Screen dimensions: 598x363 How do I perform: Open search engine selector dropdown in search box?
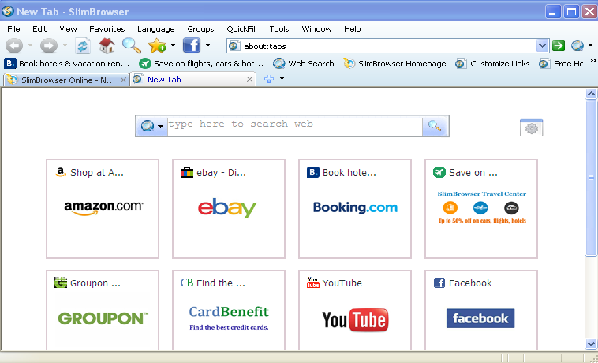151,126
